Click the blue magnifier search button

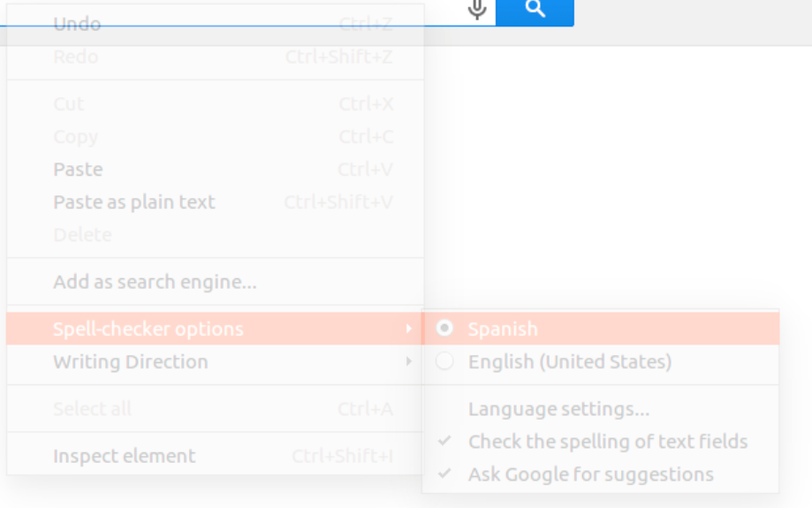coord(535,11)
